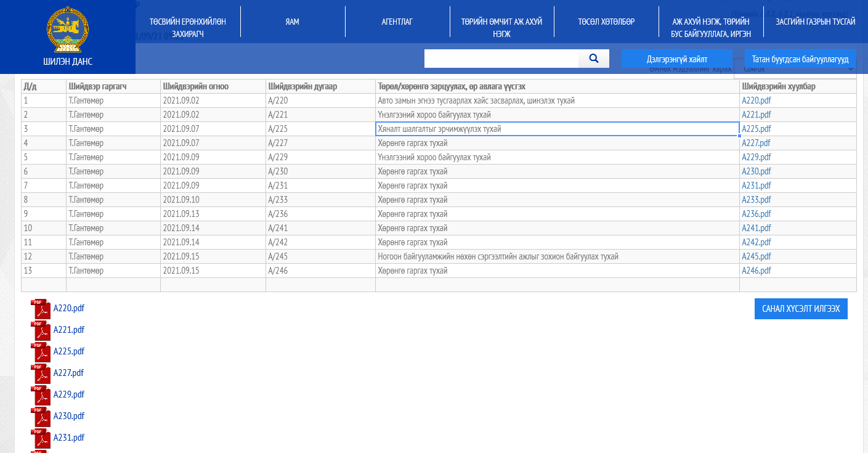Open ТӨРИЙН ӨМЧИТ АЖ АХУЙ НЭГЖ menu
Image resolution: width=868 pixels, height=453 pixels.
click(x=502, y=28)
